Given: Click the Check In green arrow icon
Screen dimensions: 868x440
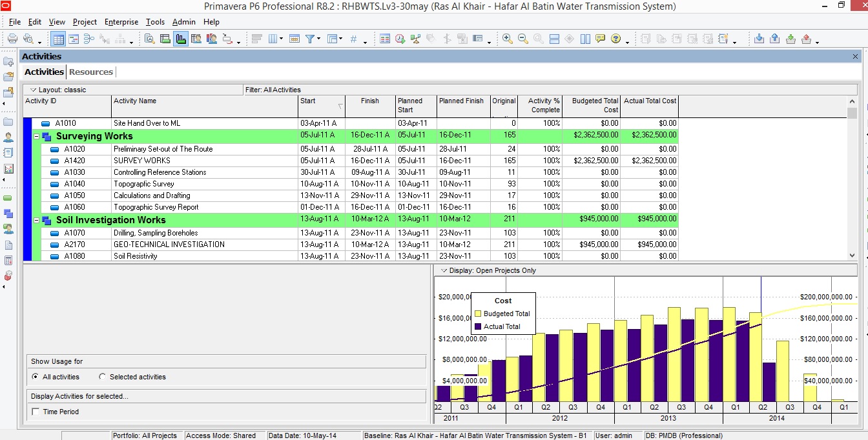Looking at the screenshot, I should [790, 39].
